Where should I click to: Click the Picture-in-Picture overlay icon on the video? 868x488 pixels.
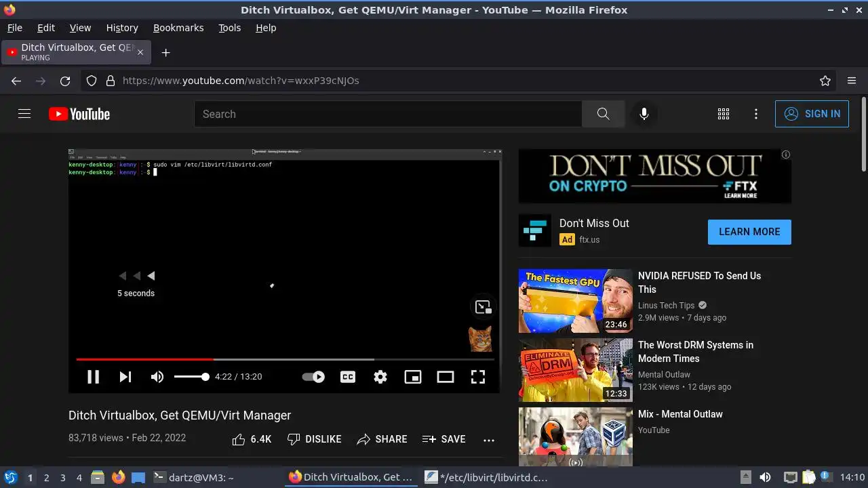point(483,307)
